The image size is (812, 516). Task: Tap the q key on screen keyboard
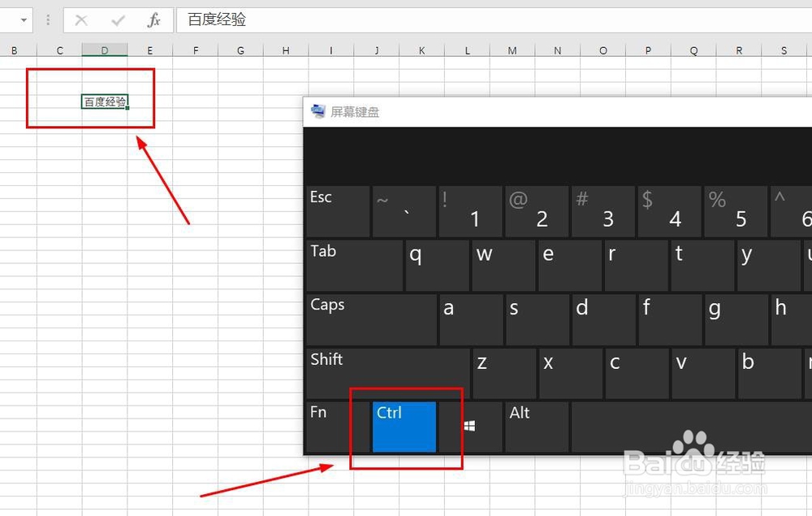point(437,265)
